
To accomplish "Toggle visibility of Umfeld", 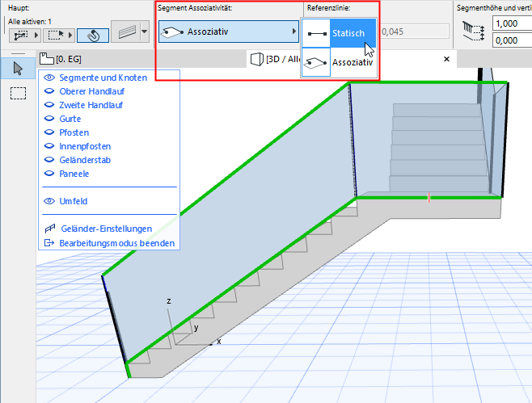I will (x=49, y=201).
